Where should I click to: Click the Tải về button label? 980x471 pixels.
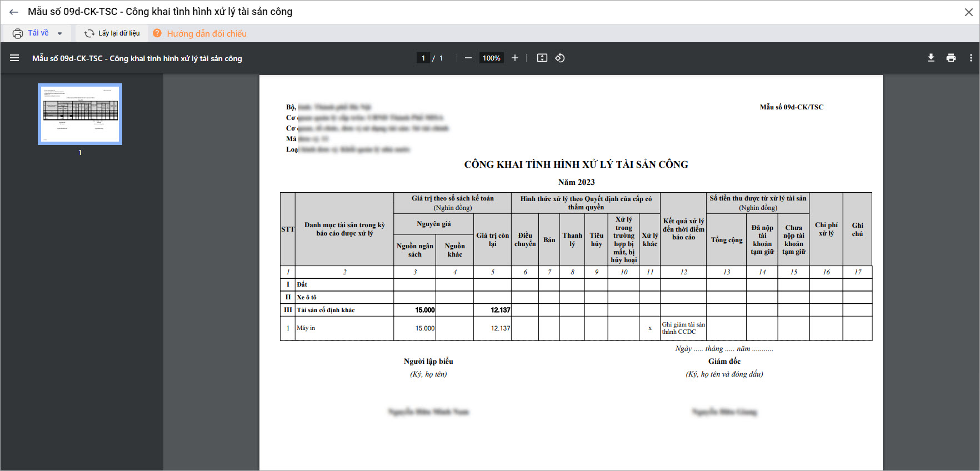pos(38,33)
